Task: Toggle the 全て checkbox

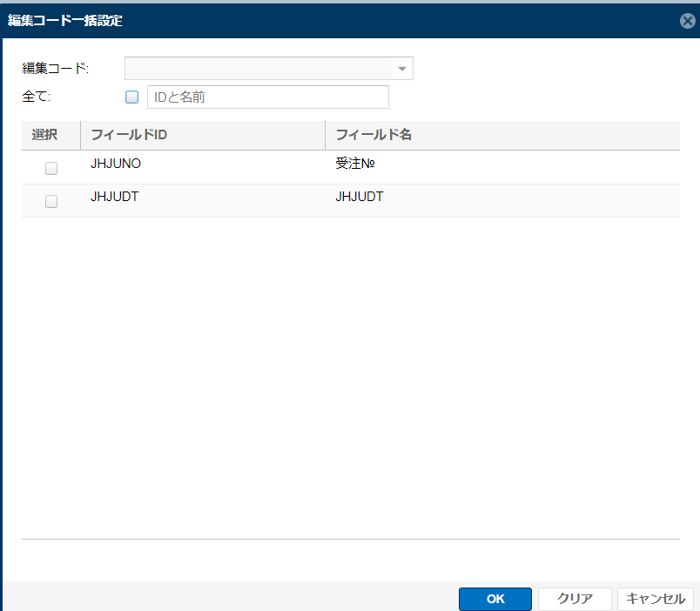Action: click(x=131, y=97)
